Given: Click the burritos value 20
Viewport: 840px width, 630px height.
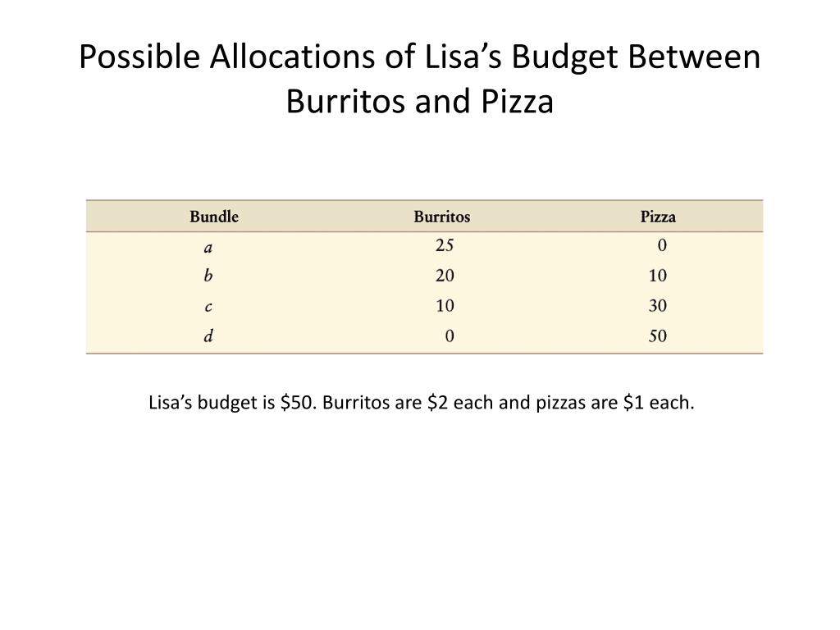Looking at the screenshot, I should tap(445, 276).
